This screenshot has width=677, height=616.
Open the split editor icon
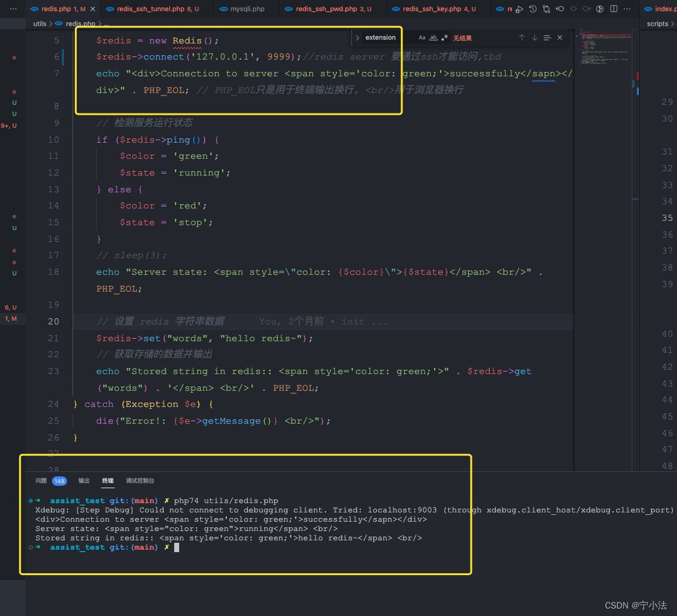(614, 9)
